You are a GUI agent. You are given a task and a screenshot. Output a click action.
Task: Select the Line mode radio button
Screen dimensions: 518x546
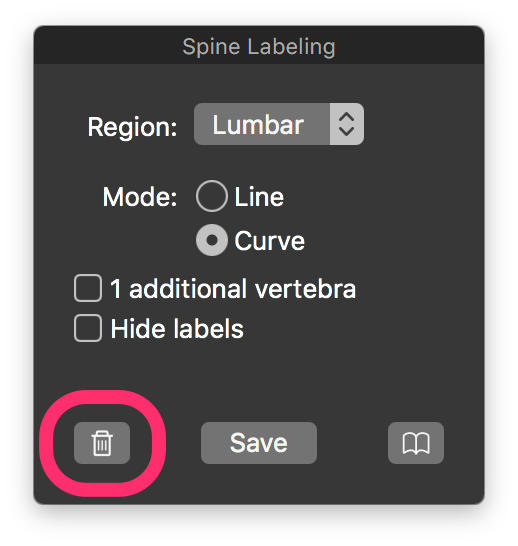(212, 196)
